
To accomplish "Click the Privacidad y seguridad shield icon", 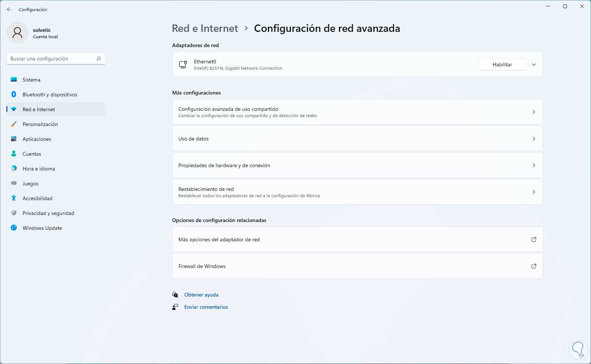I will click(14, 213).
